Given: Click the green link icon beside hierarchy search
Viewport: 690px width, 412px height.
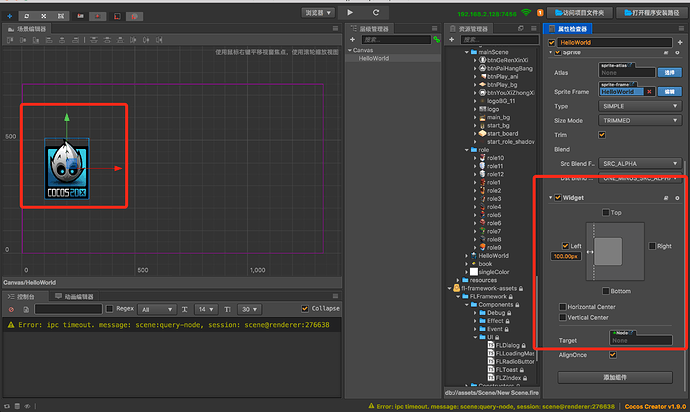Looking at the screenshot, I should pyautogui.click(x=437, y=40).
